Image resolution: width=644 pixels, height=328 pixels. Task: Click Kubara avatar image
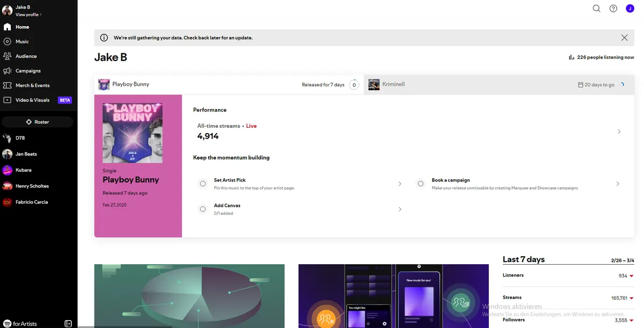[x=7, y=170]
